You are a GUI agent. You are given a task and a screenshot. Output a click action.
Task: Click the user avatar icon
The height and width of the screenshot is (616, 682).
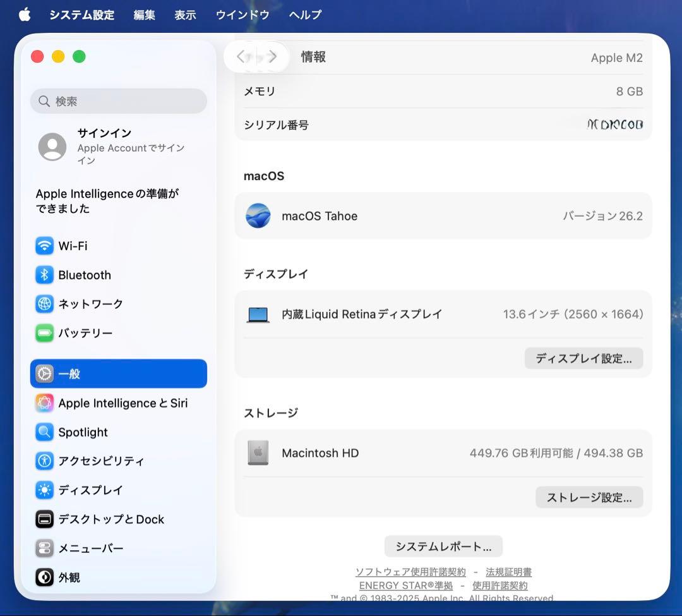click(52, 147)
